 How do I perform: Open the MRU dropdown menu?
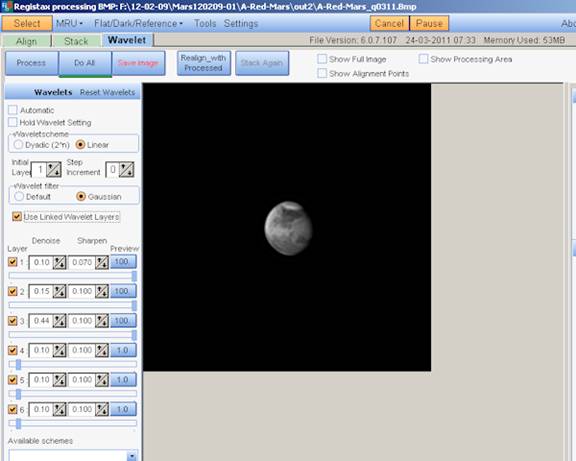[x=69, y=24]
